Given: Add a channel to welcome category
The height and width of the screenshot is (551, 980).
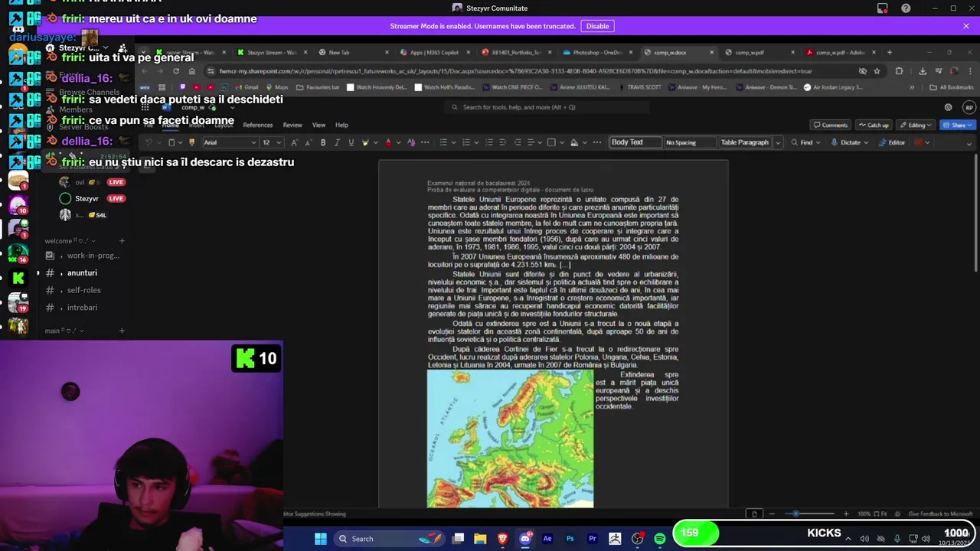Looking at the screenshot, I should click(121, 241).
